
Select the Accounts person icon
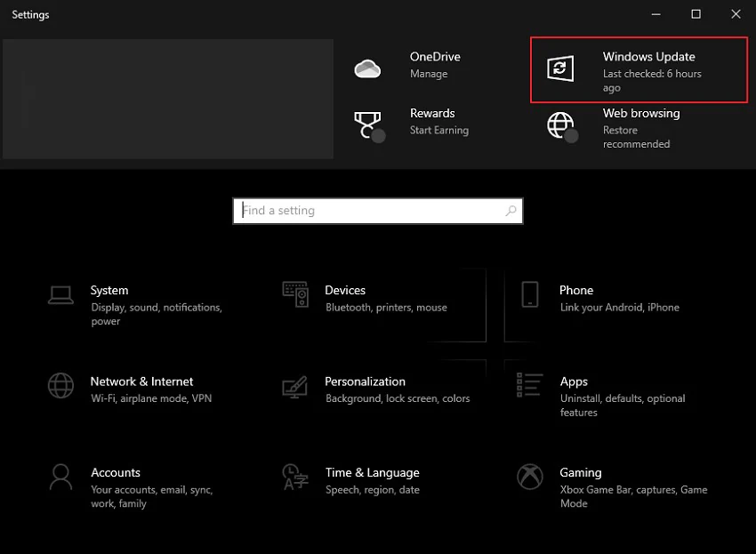[x=60, y=477]
